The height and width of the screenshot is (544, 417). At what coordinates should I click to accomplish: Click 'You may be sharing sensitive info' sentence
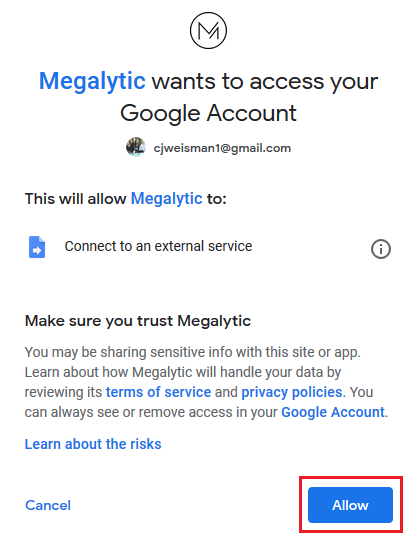pos(193,352)
